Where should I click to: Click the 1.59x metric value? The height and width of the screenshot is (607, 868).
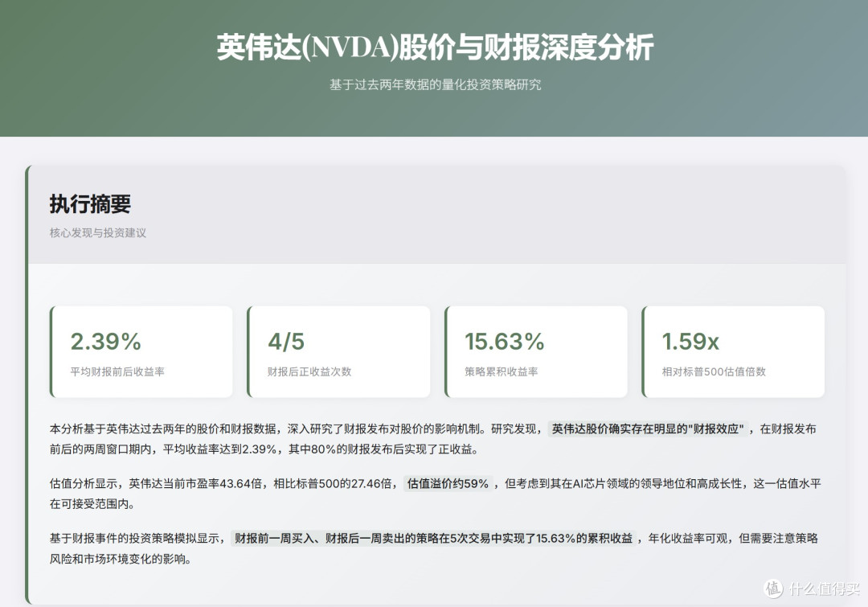(x=690, y=341)
